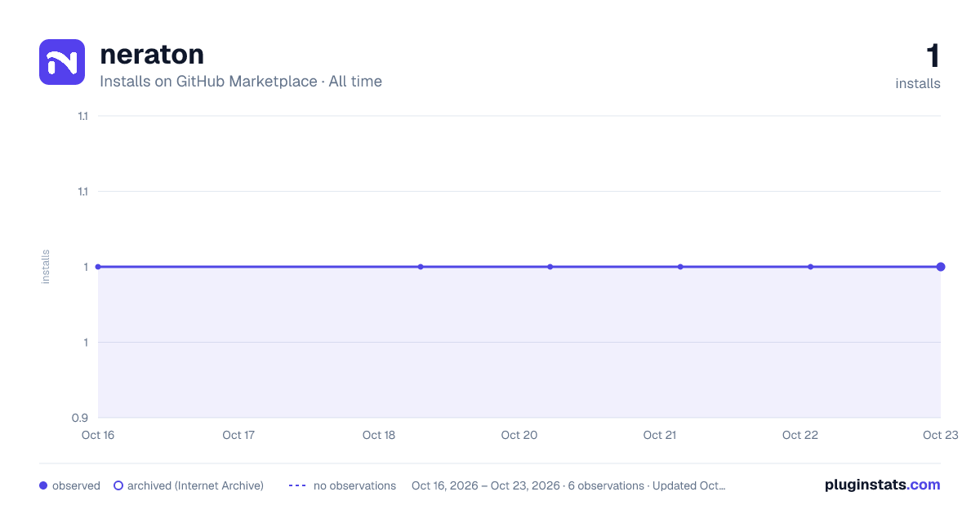Click the Oct 20 x-axis label
Image resolution: width=980 pixels, height=514 pixels.
(519, 436)
